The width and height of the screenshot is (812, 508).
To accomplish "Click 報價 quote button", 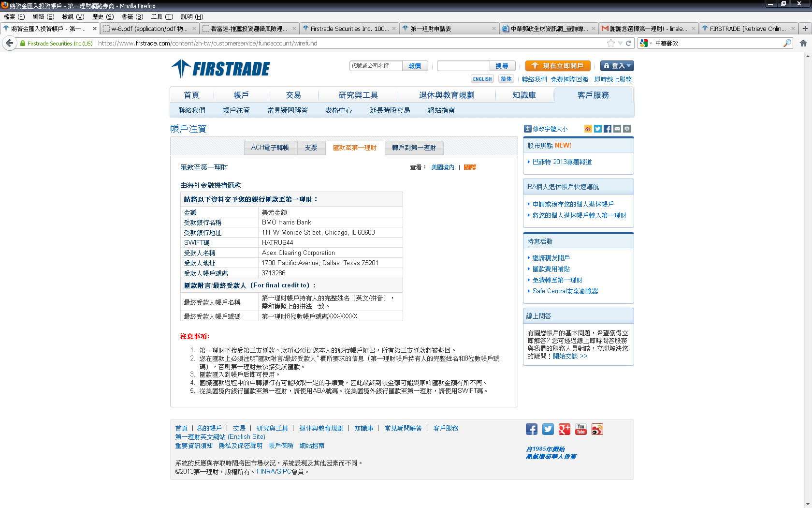I will coord(415,66).
